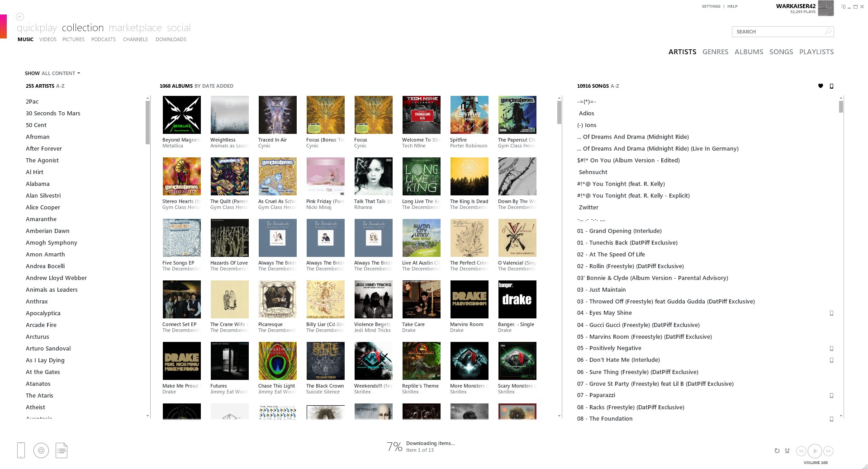Click the VOLUME 100 control

(x=815, y=462)
